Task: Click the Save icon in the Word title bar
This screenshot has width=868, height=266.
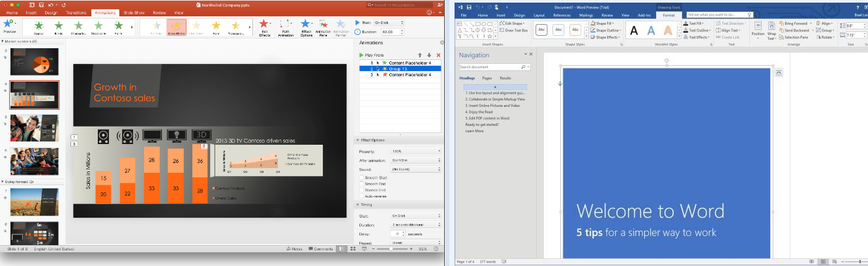Action: point(468,7)
